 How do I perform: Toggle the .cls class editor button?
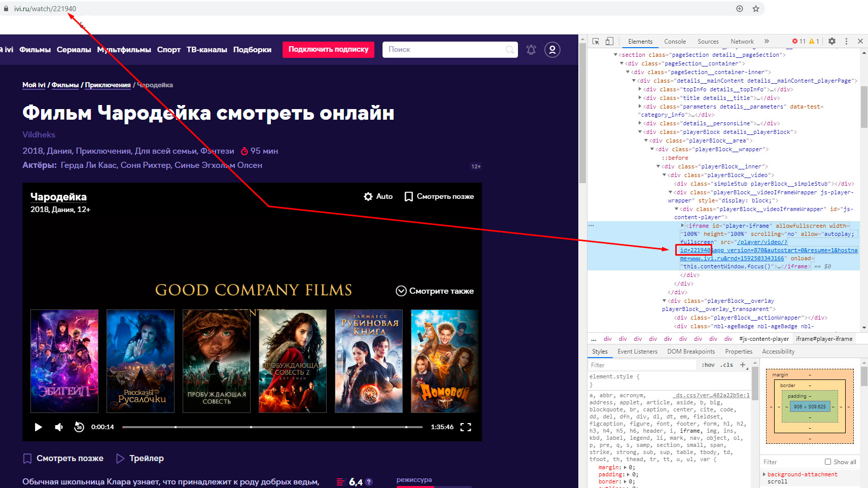727,365
